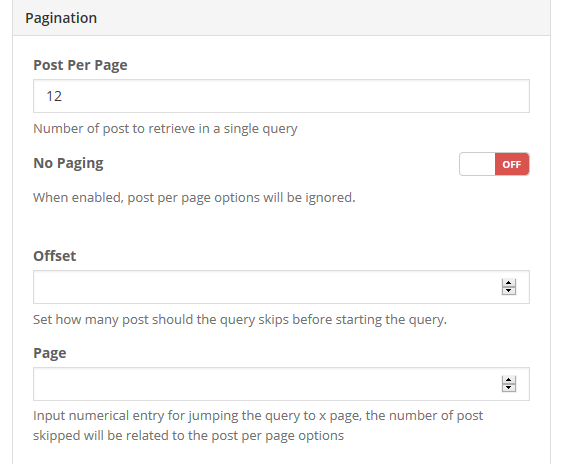This screenshot has height=464, width=562.
Task: Click the 'Set how many post' hint
Action: coord(240,319)
